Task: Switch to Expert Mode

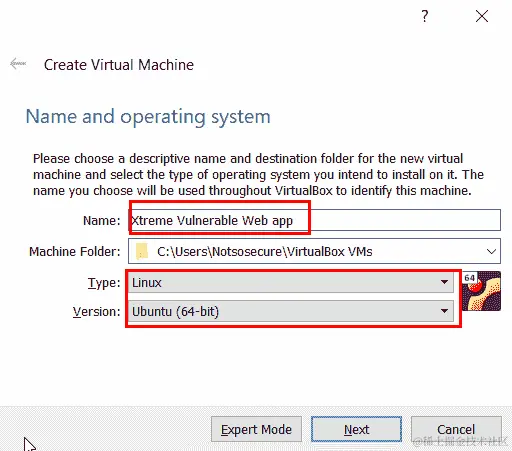Action: pos(256,429)
